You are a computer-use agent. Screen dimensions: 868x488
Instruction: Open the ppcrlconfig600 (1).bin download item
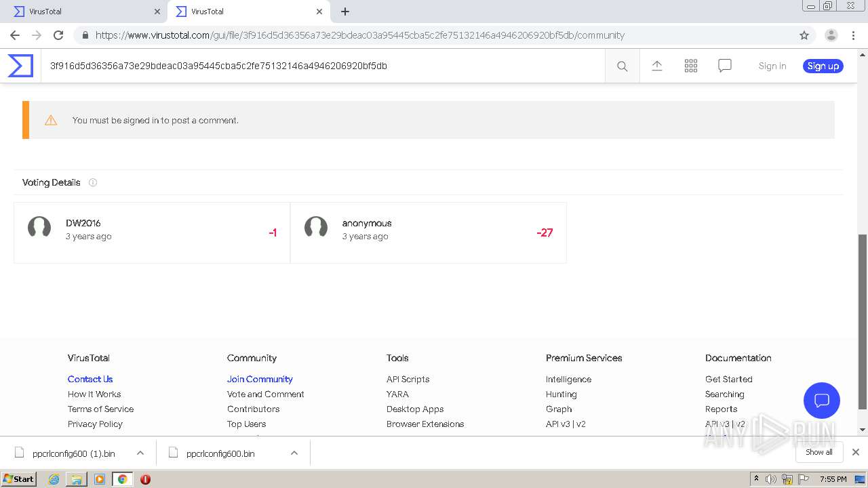click(x=74, y=453)
